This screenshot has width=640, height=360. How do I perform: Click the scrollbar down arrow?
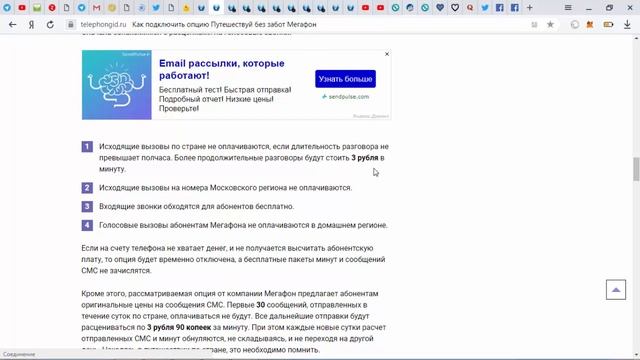click(x=636, y=355)
